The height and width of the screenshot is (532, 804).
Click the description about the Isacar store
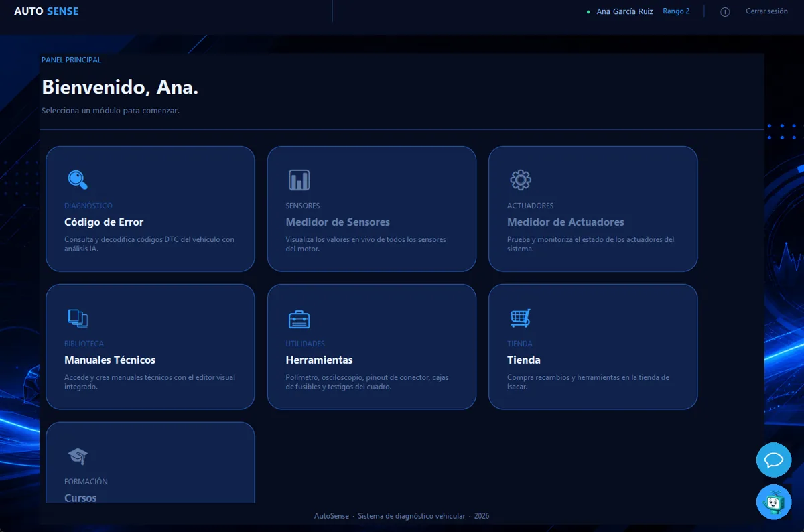588,382
